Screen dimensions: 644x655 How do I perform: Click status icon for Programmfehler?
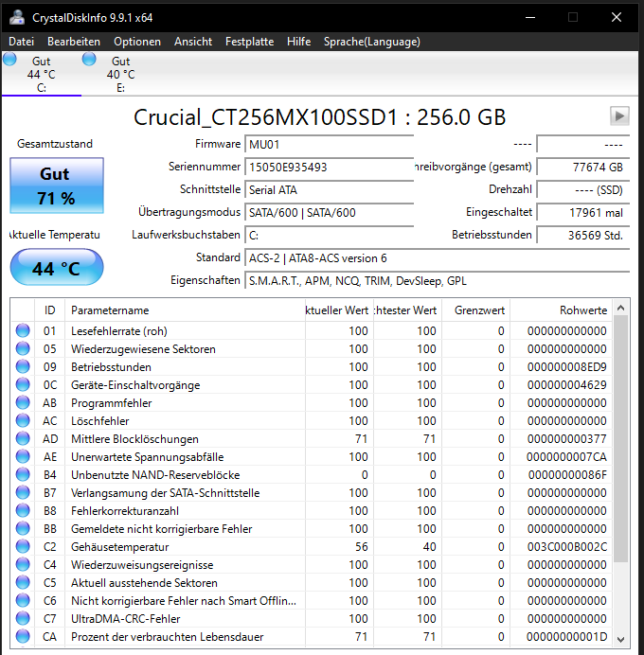[23, 402]
